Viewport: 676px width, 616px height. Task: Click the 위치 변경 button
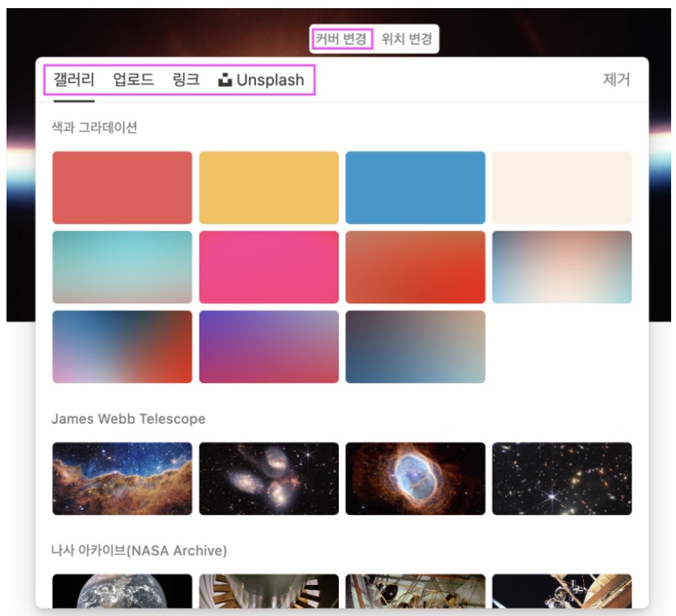click(x=406, y=39)
